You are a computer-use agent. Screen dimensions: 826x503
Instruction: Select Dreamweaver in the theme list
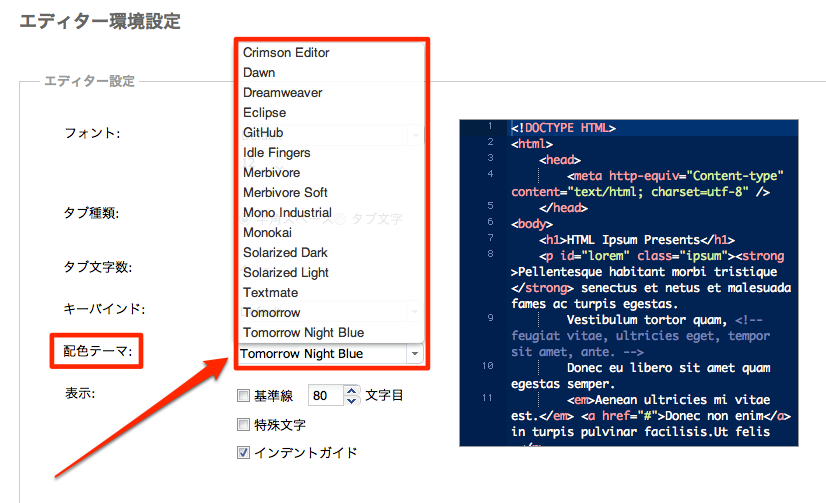(x=282, y=93)
